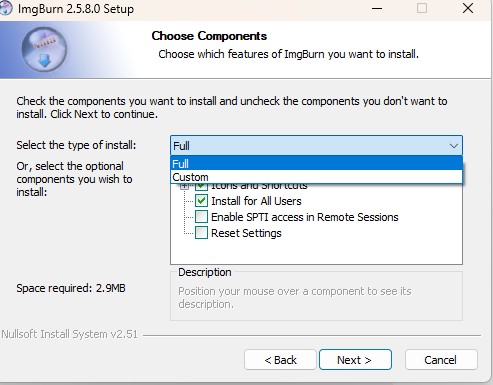
Task: Minimize the ImgBurn Setup window
Action: coord(377,8)
